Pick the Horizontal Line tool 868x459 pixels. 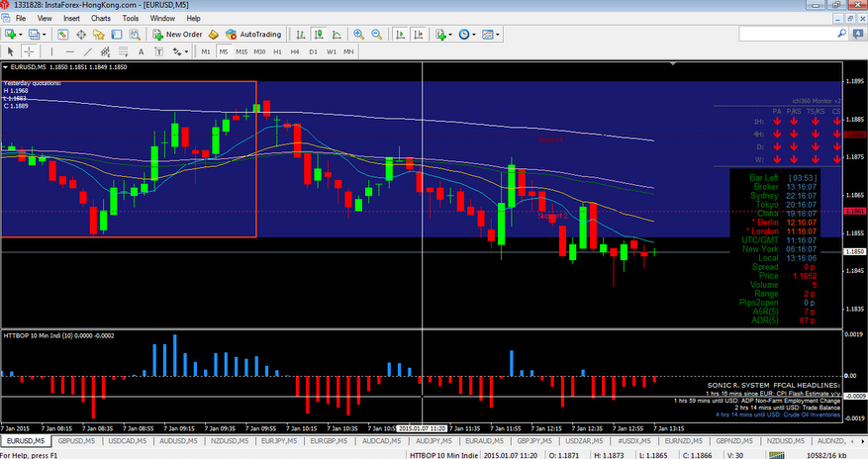tap(69, 51)
